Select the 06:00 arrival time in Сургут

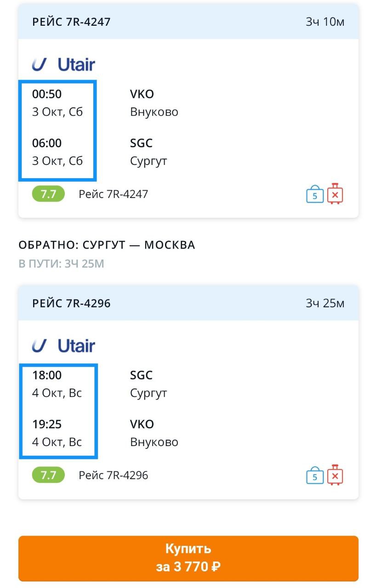coord(47,143)
